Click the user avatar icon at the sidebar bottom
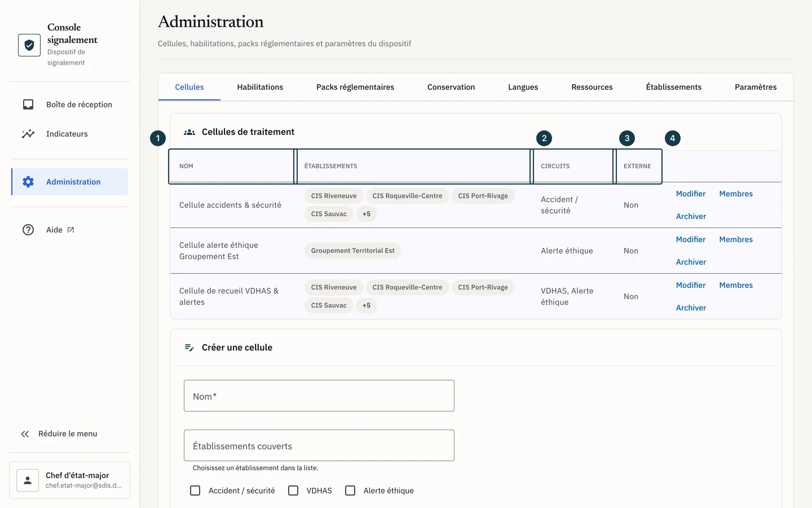812x508 pixels. pos(28,480)
